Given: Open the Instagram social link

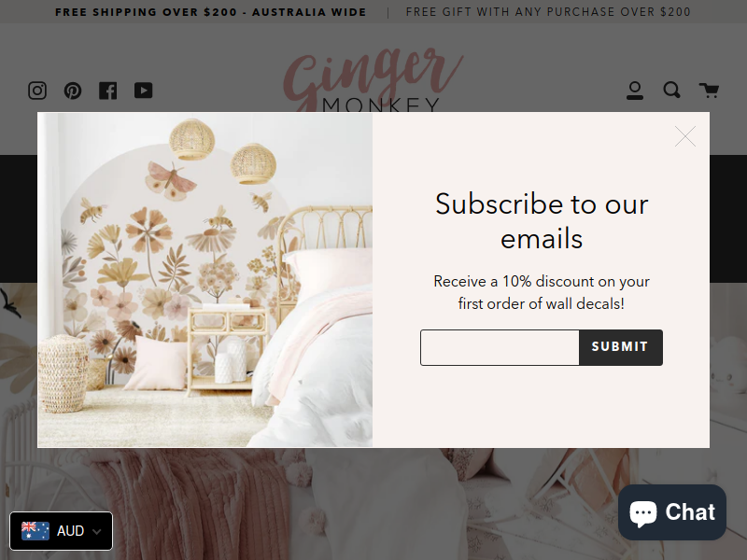Looking at the screenshot, I should tap(37, 91).
